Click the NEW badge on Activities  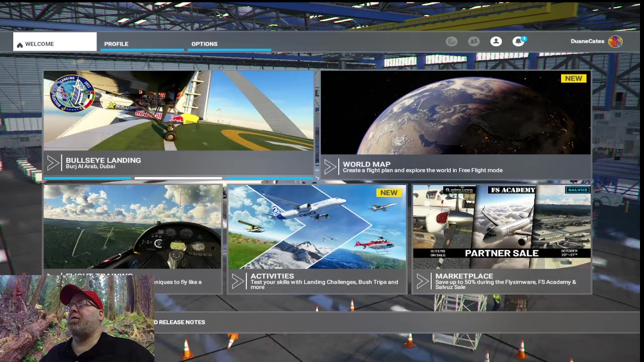pos(389,193)
